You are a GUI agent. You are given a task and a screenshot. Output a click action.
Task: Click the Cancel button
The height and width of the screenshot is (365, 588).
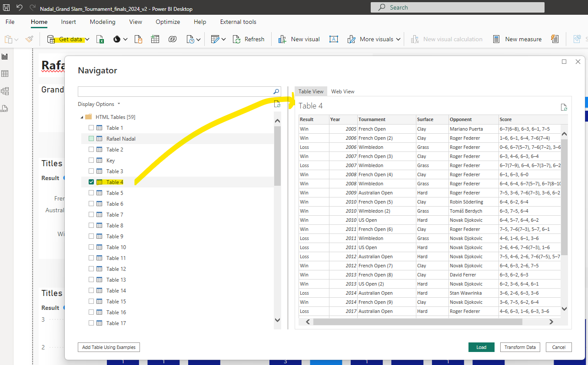click(559, 347)
